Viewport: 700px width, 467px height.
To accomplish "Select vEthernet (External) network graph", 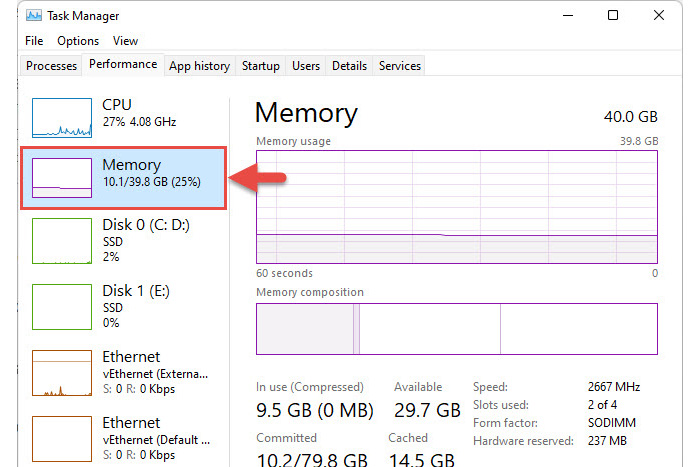I will point(62,373).
